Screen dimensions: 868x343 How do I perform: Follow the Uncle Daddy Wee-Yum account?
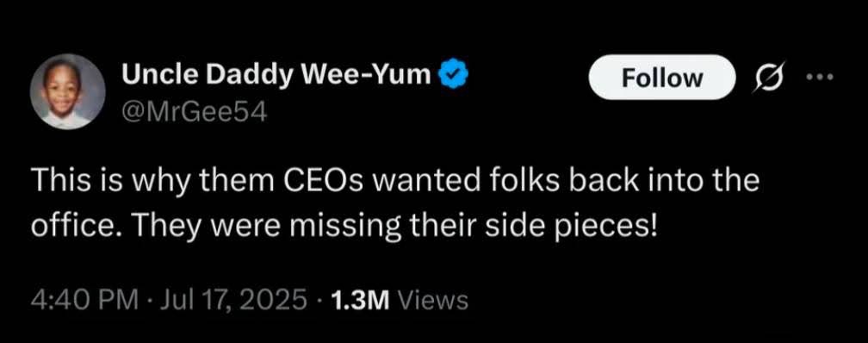click(x=661, y=78)
